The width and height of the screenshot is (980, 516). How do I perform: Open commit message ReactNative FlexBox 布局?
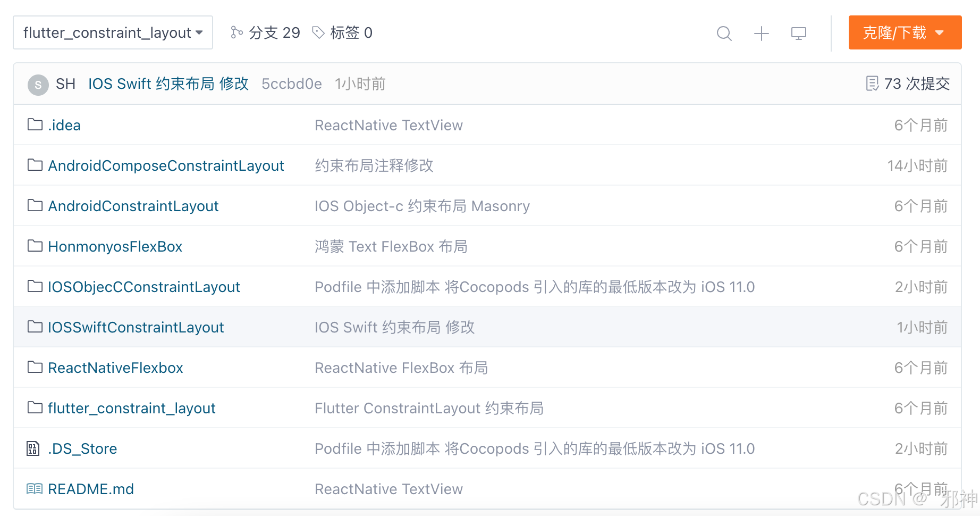(401, 368)
